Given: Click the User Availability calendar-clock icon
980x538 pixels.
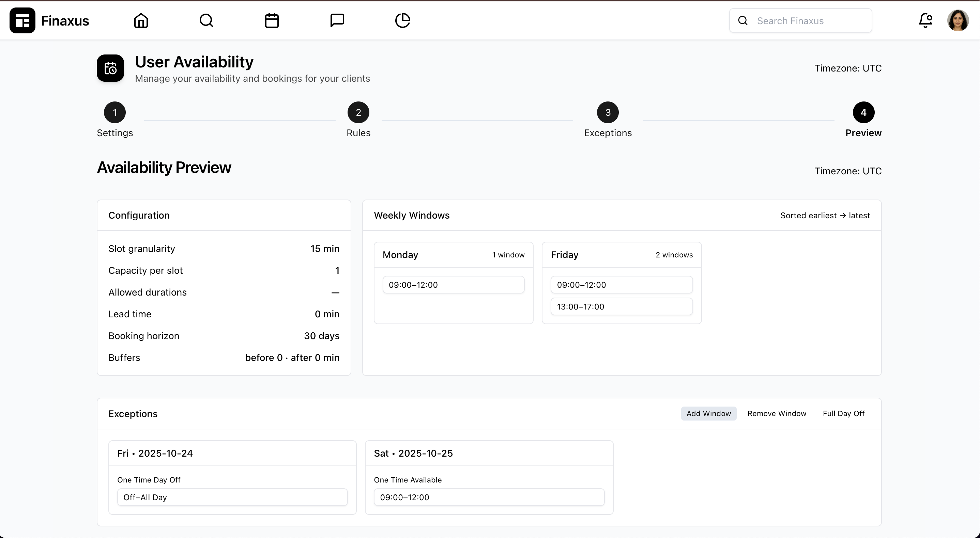Looking at the screenshot, I should 110,68.
